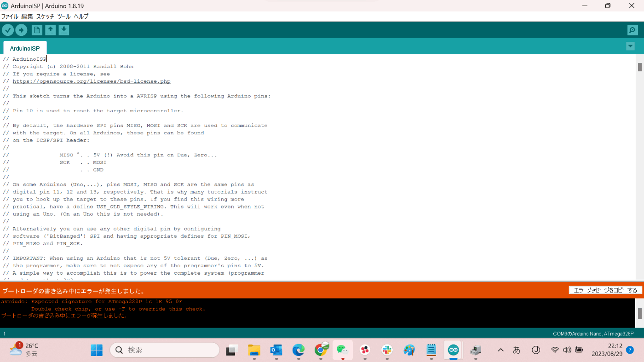Open Slack from the taskbar
The width and height of the screenshot is (644, 362).
pyautogui.click(x=387, y=350)
